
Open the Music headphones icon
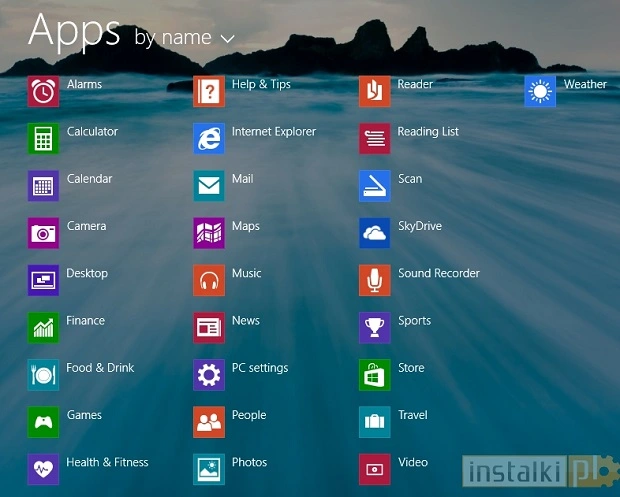pos(209,280)
